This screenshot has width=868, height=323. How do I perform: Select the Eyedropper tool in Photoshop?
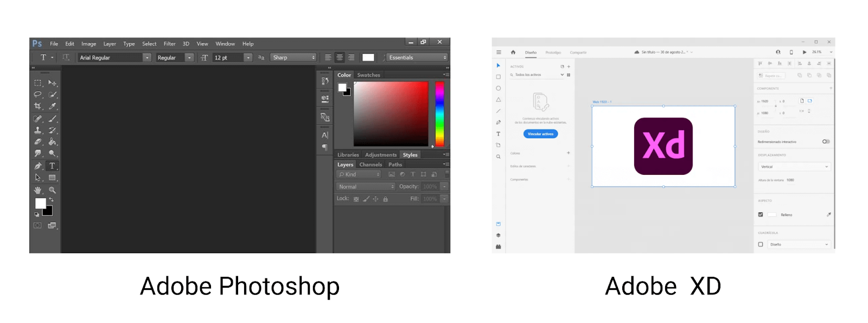pyautogui.click(x=53, y=106)
